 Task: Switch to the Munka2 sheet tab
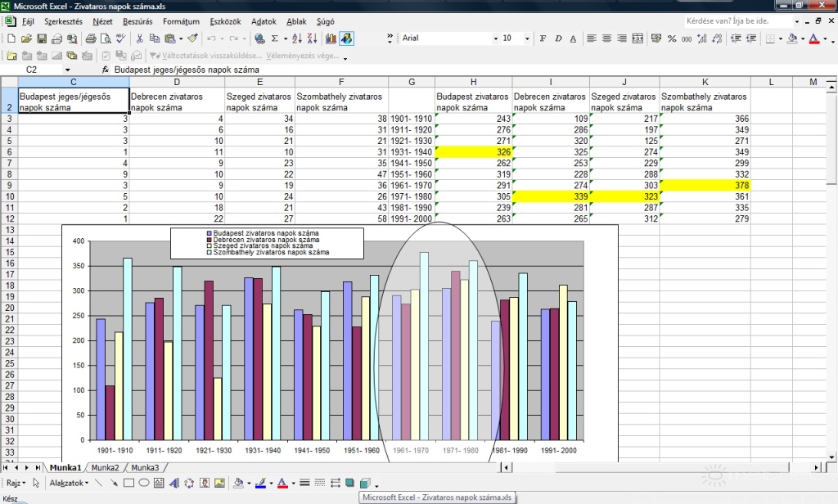coord(105,468)
